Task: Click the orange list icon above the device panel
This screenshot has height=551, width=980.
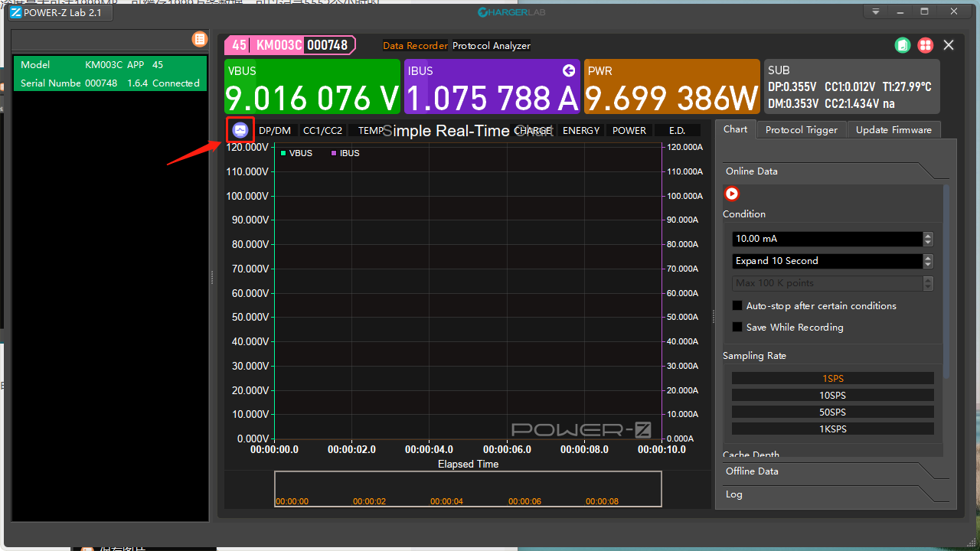Action: click(x=199, y=39)
